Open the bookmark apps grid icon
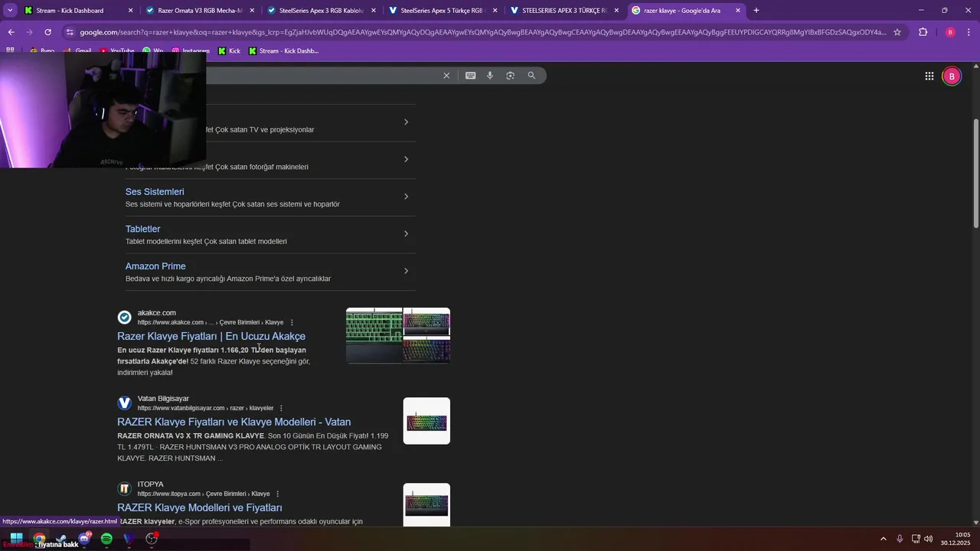 click(10, 51)
